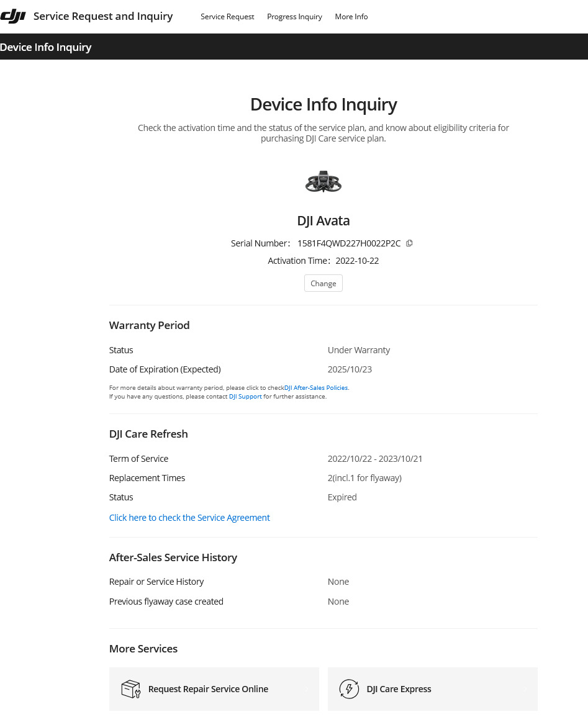The width and height of the screenshot is (588, 717).
Task: Open DJI After-Sales Policies link
Action: coord(316,388)
